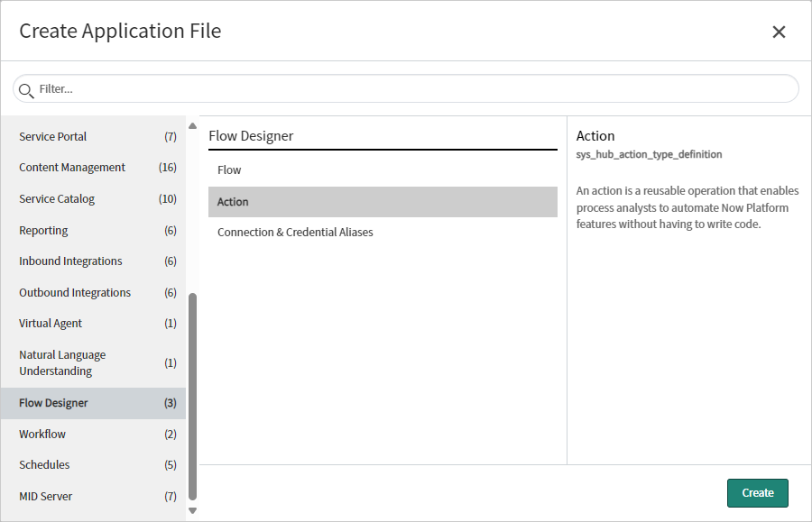Select the Service Portal category
Viewport: 812px width, 522px height.
pyautogui.click(x=93, y=136)
